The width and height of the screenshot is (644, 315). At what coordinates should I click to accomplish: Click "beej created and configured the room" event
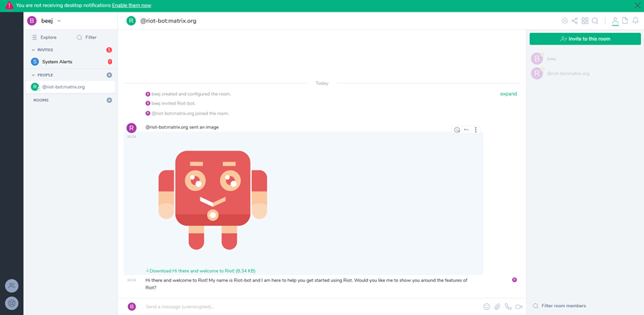pyautogui.click(x=191, y=94)
